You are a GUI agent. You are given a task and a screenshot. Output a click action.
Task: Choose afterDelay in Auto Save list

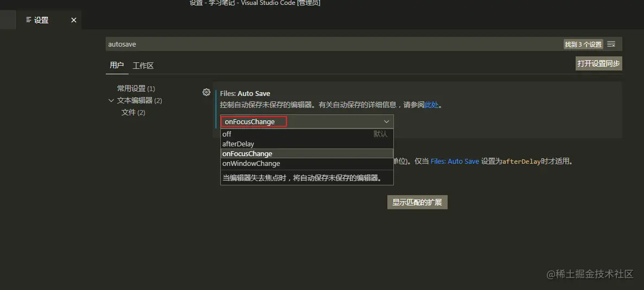pyautogui.click(x=307, y=144)
